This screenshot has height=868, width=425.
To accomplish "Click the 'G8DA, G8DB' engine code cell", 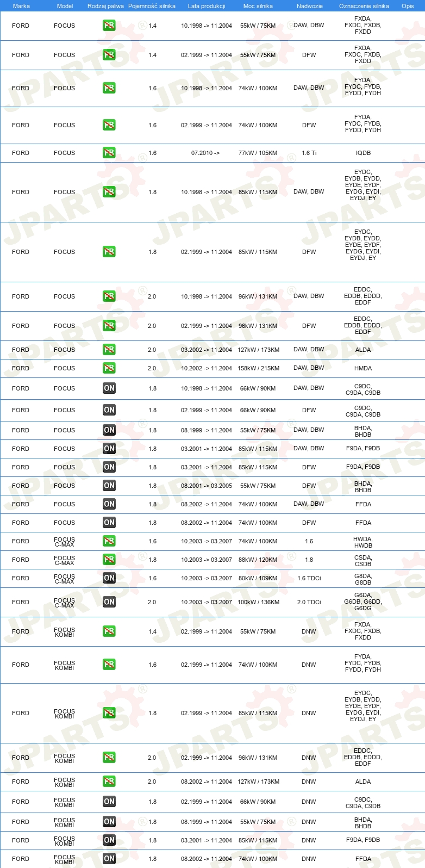I will 363,579.
